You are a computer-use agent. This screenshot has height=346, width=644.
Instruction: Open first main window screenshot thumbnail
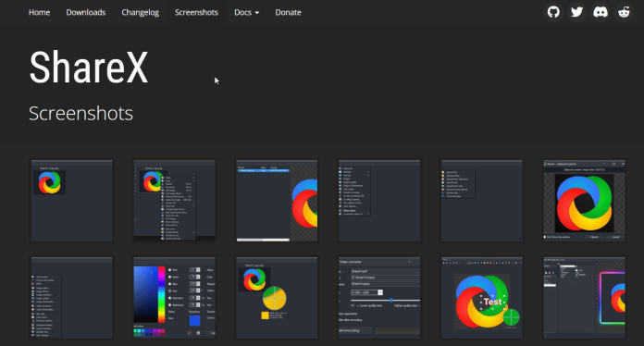pyautogui.click(x=72, y=201)
